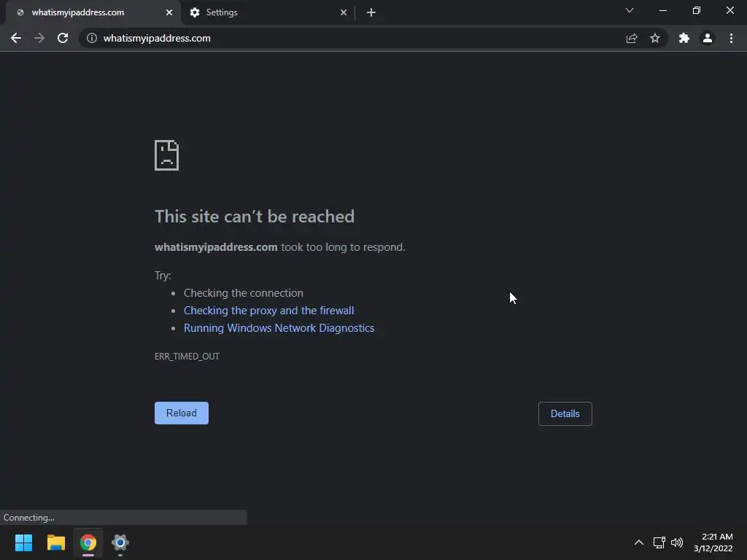Click the ERR_TIMED_OUT error code text
The height and width of the screenshot is (560, 747).
(187, 356)
